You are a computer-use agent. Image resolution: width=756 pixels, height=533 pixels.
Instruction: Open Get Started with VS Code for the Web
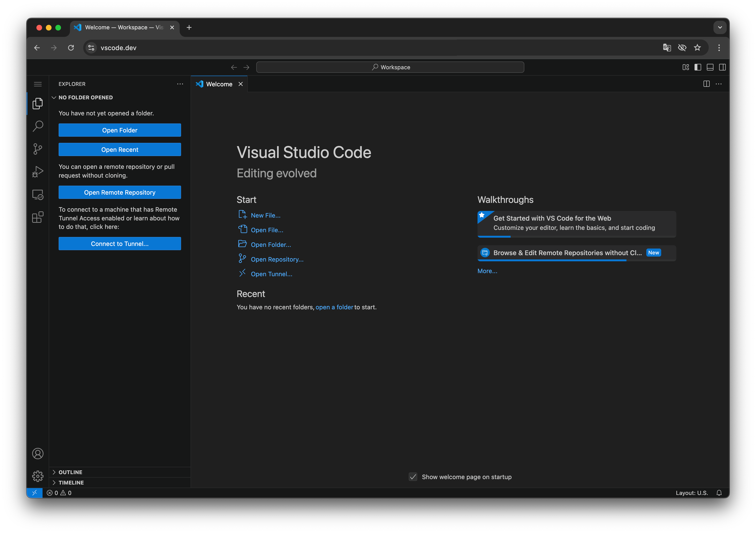[577, 224]
